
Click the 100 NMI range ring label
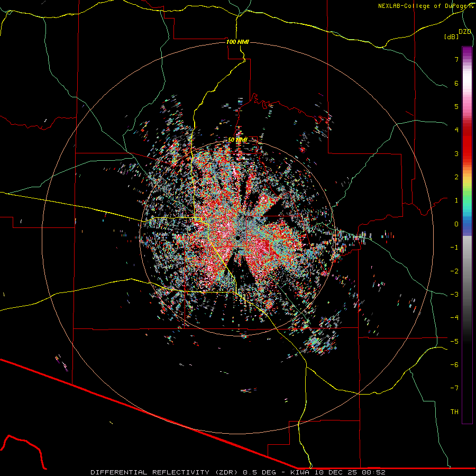[x=237, y=42]
